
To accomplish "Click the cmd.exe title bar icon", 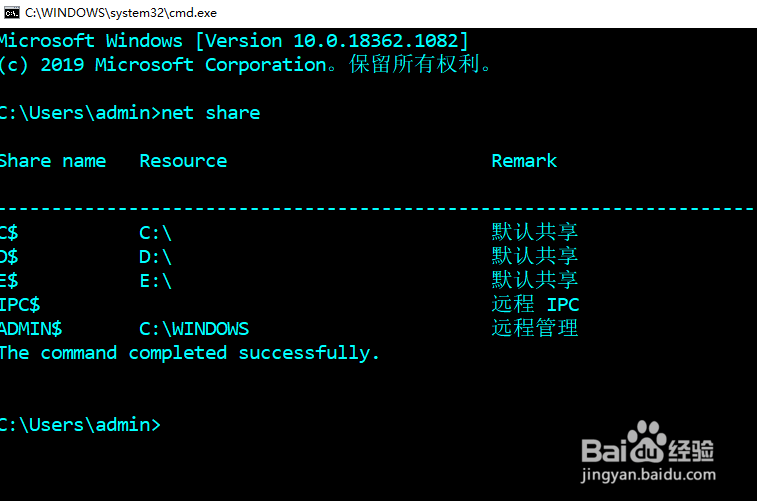I will point(12,13).
